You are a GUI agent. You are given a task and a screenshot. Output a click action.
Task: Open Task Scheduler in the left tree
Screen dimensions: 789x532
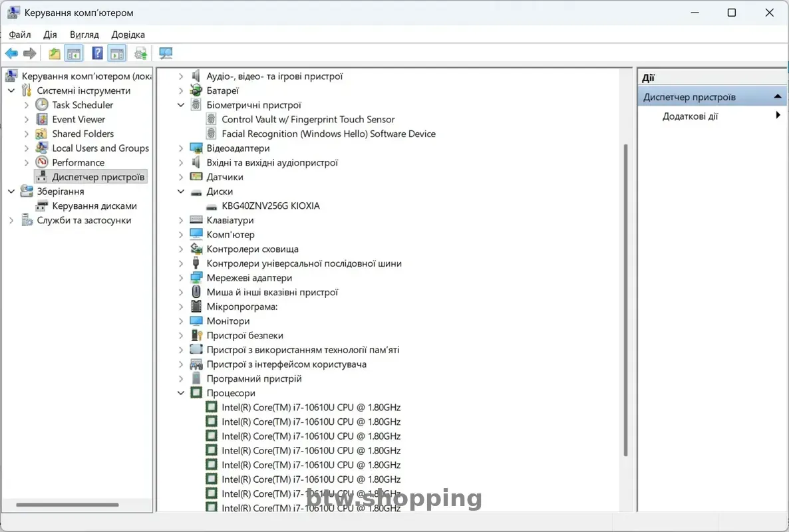tap(82, 105)
